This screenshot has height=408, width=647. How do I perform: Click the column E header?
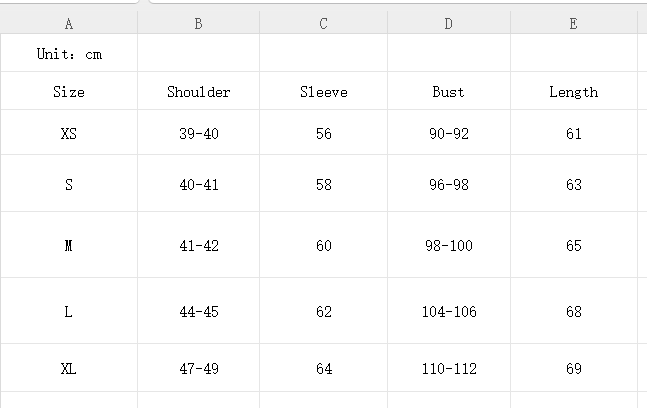[573, 24]
